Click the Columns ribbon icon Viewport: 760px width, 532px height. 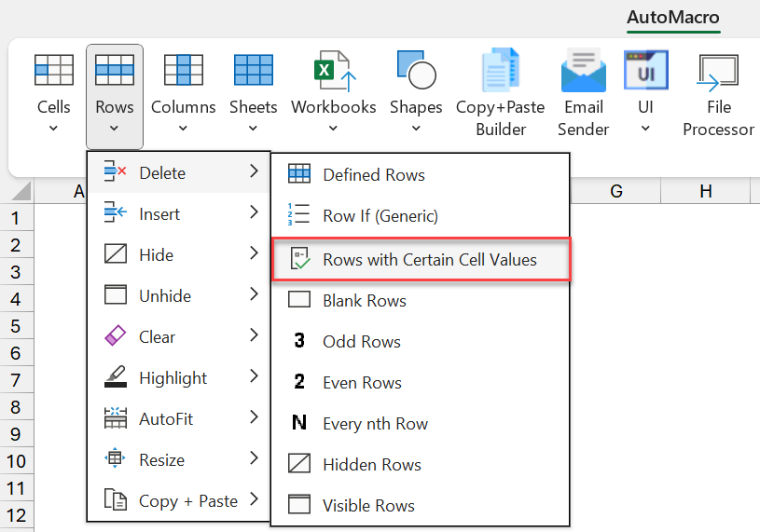tap(184, 71)
